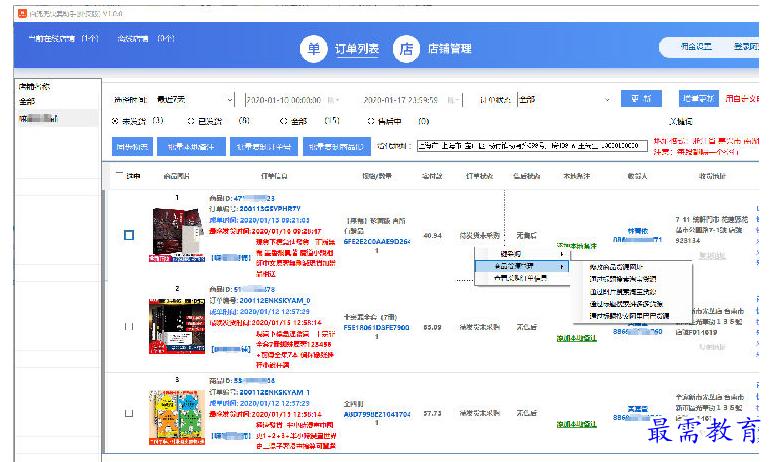Tick the checkbox for order row 1
The width and height of the screenshot is (769, 462).
point(129,235)
